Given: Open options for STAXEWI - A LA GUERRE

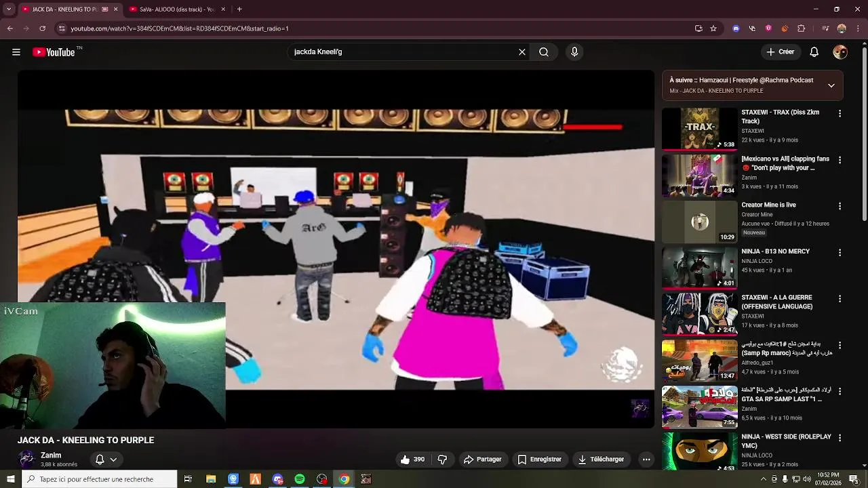Looking at the screenshot, I should [840, 298].
